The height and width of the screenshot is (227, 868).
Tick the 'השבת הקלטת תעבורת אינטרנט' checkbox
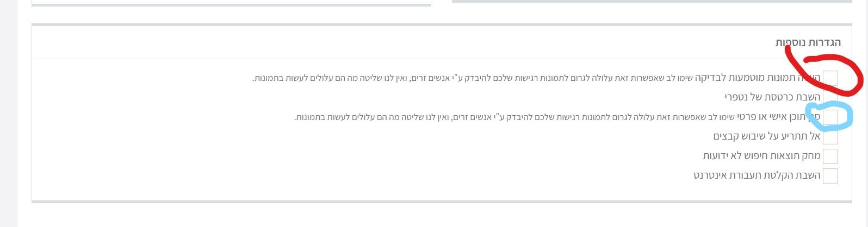[x=830, y=176]
